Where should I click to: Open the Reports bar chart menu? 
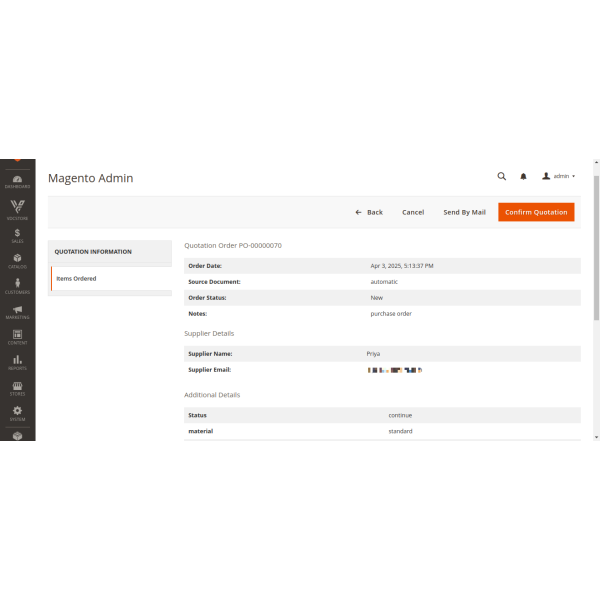(x=17, y=362)
